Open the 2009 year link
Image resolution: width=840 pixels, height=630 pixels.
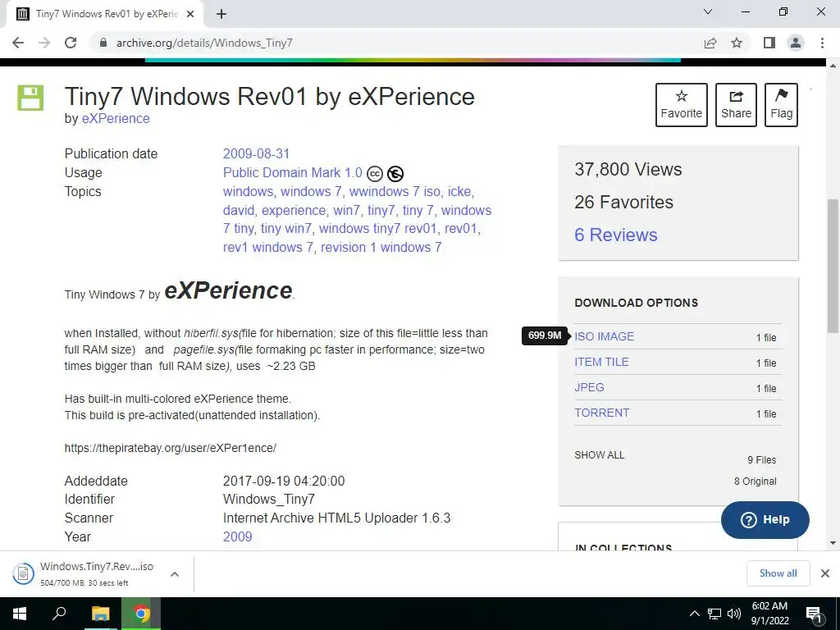coord(237,536)
